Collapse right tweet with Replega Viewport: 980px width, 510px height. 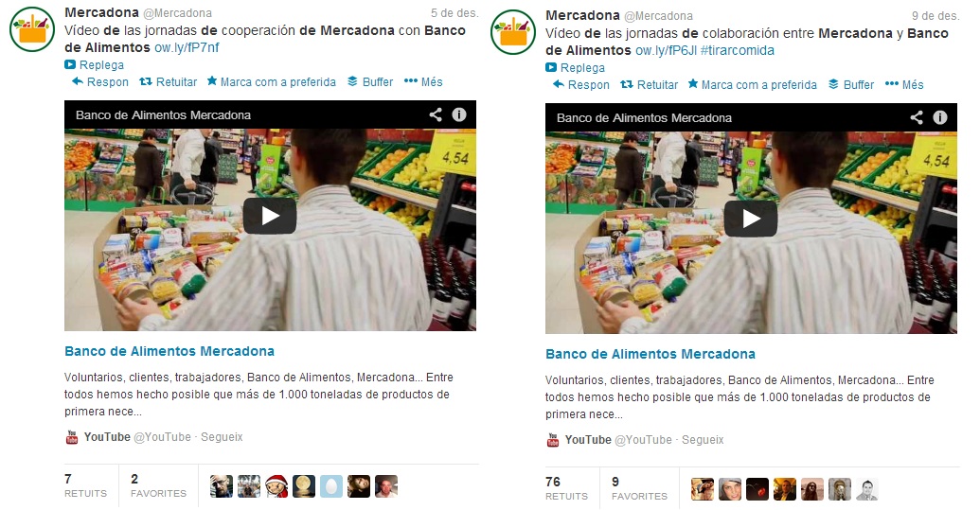point(575,67)
